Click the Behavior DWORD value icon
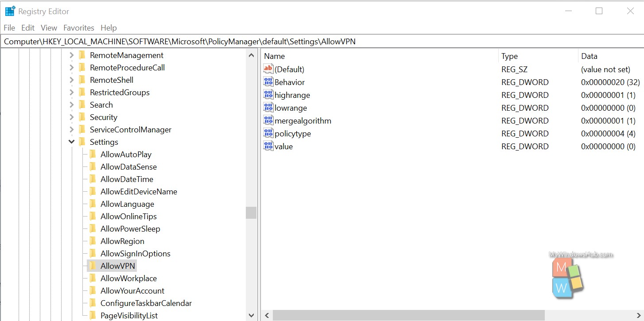Screen dimensions: 644x321 [268, 81]
